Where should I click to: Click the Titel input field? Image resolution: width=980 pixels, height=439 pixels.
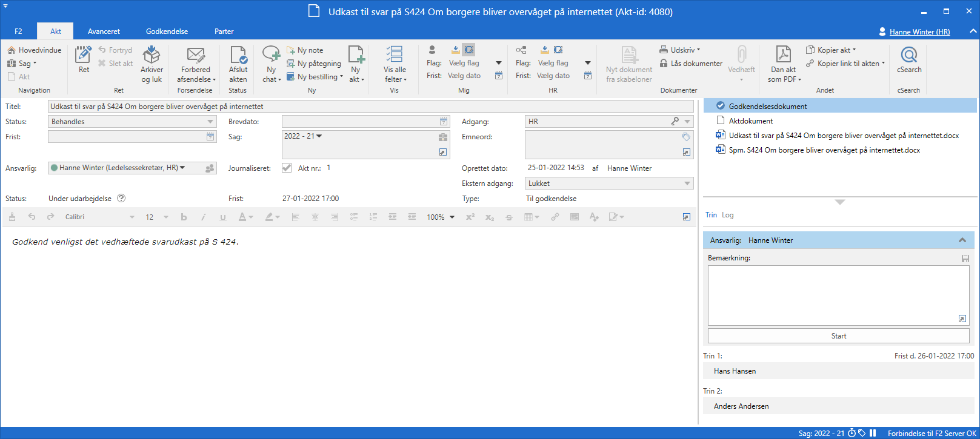tap(370, 107)
